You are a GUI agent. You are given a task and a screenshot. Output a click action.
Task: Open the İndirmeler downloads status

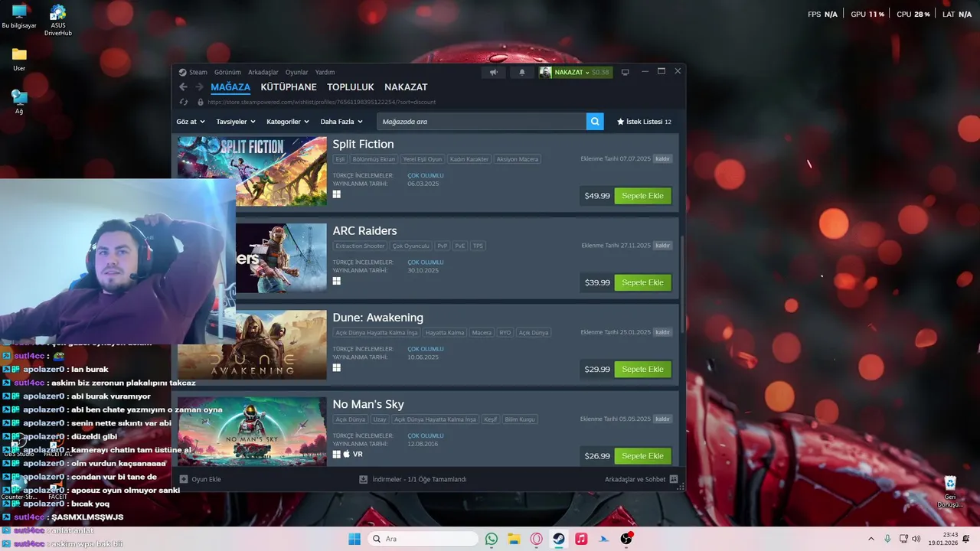[413, 479]
